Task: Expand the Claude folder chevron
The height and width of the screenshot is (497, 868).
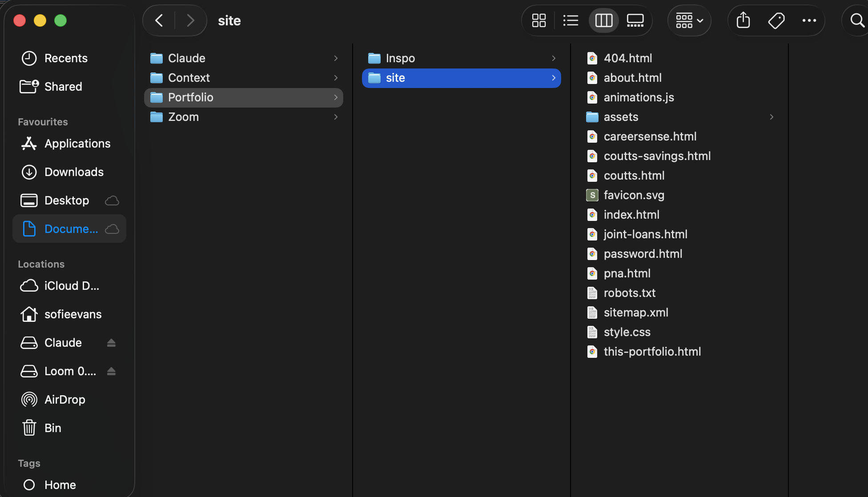Action: point(336,58)
